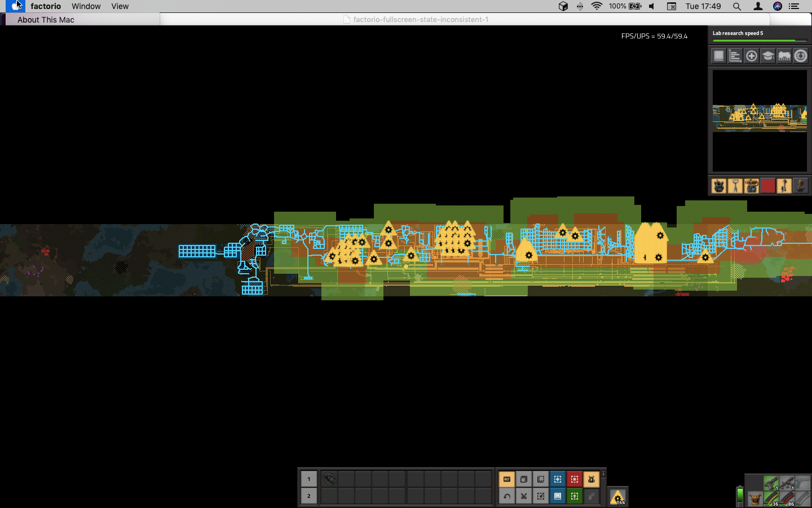Select the blue upgrade planner shortcut
This screenshot has height=508, width=812.
[x=558, y=479]
